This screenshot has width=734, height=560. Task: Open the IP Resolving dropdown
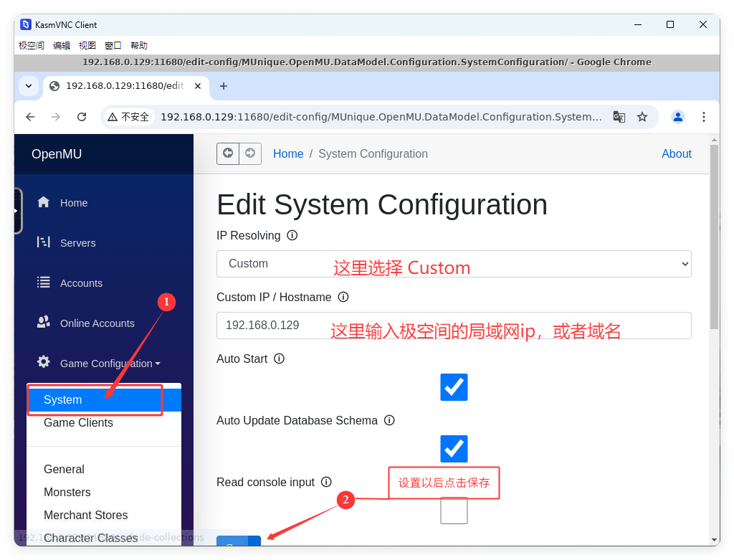[454, 264]
